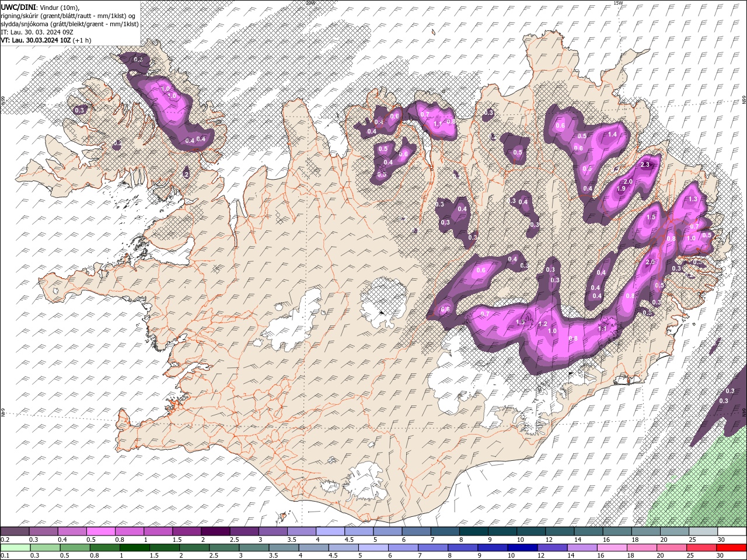Screen dimensions: 747x560
Task: Click the 'slydda/snjókoma' legend description line
Action: (69, 23)
